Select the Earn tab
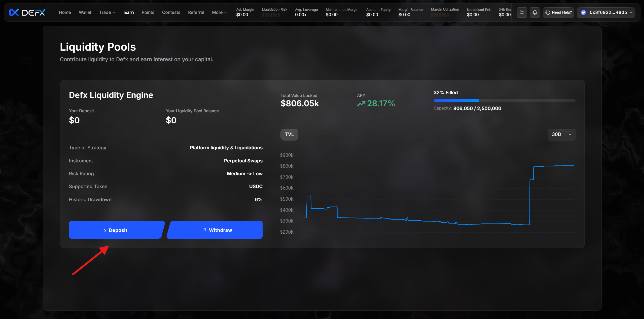This screenshot has height=319, width=644. pos(129,12)
